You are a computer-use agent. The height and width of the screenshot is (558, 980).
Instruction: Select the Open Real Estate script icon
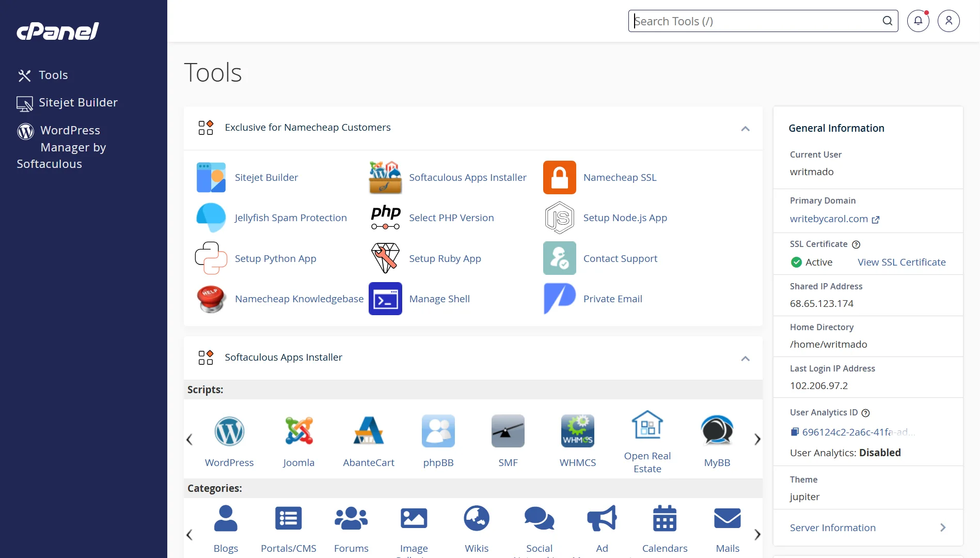tap(647, 425)
